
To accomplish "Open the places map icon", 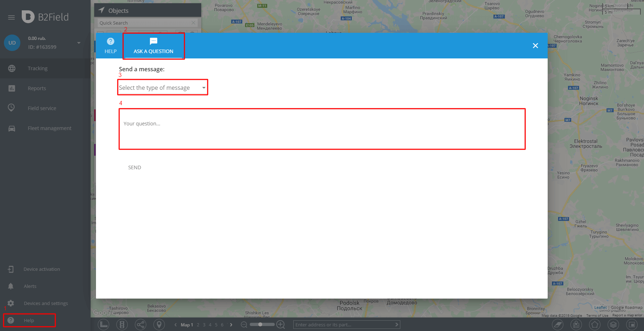I will click(x=576, y=325).
